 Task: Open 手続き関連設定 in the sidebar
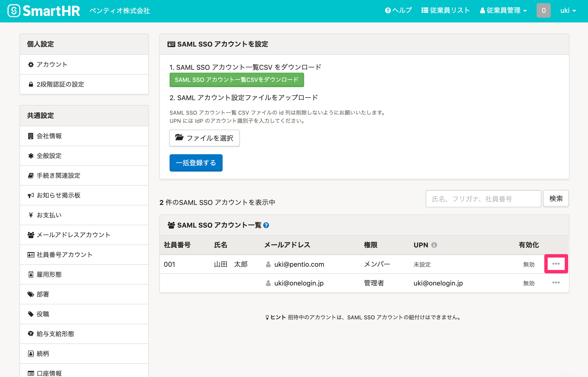pyautogui.click(x=84, y=175)
